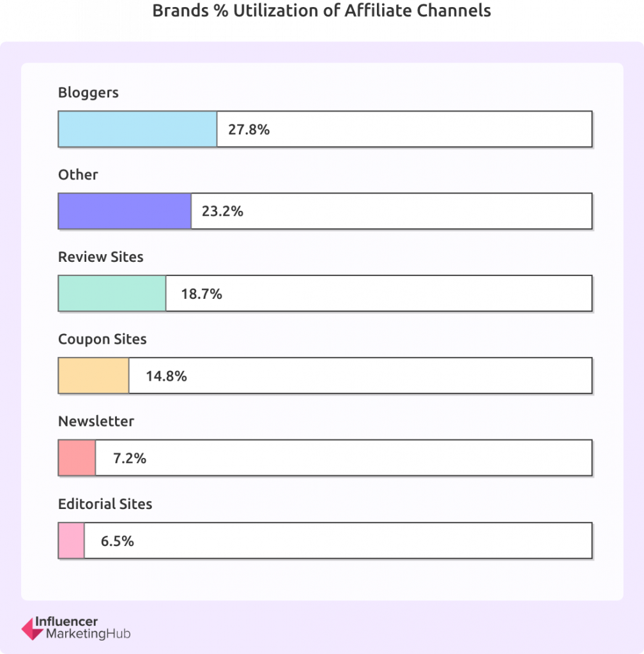This screenshot has height=654, width=644.
Task: Click the 27.8% value label
Action: click(x=249, y=129)
